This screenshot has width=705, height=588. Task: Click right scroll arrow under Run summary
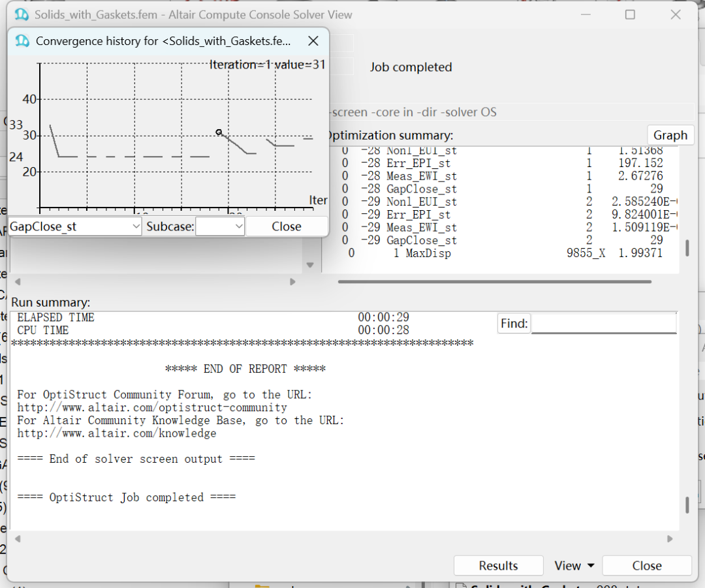[670, 539]
